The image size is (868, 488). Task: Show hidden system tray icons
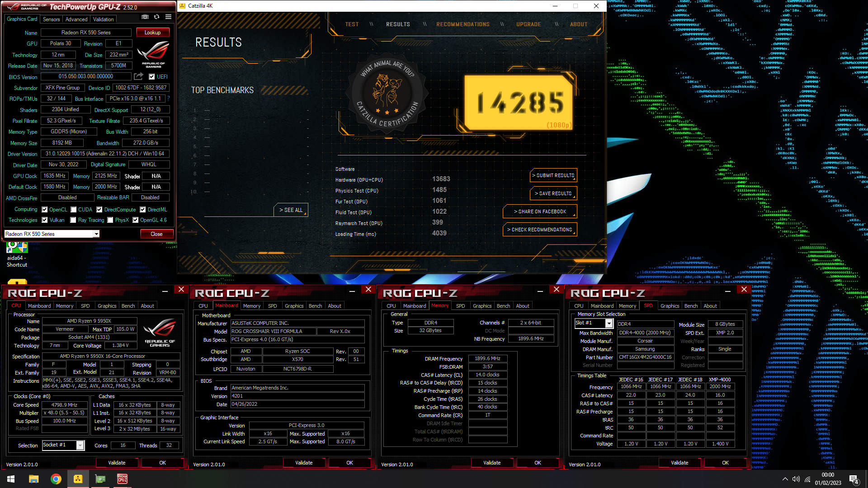click(x=785, y=479)
